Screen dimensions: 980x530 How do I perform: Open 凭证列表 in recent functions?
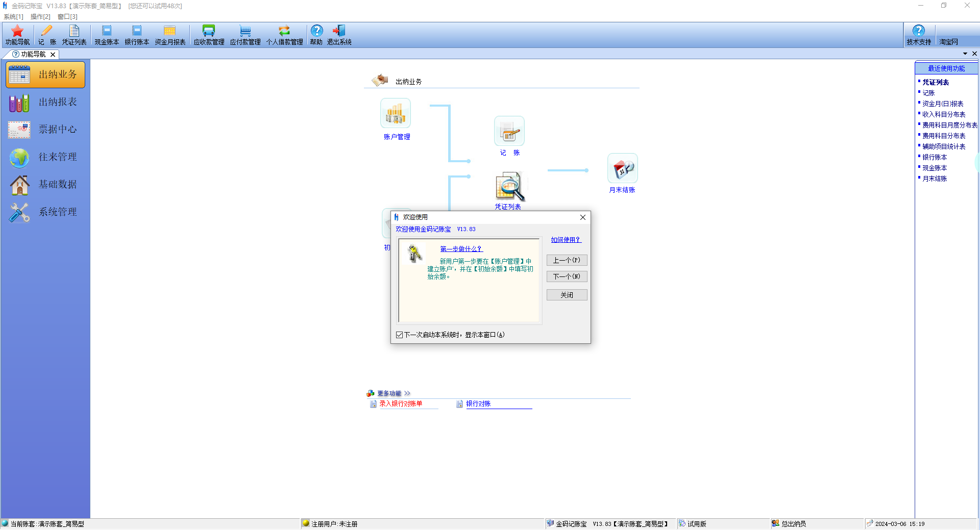(936, 82)
